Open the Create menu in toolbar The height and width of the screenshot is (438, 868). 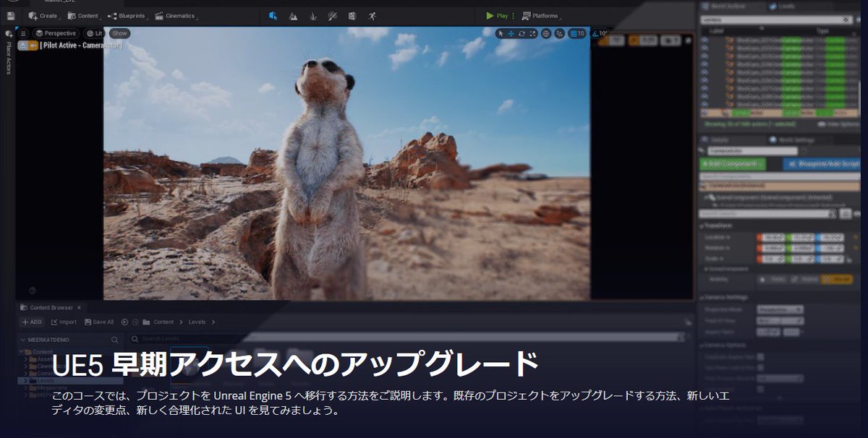click(43, 15)
